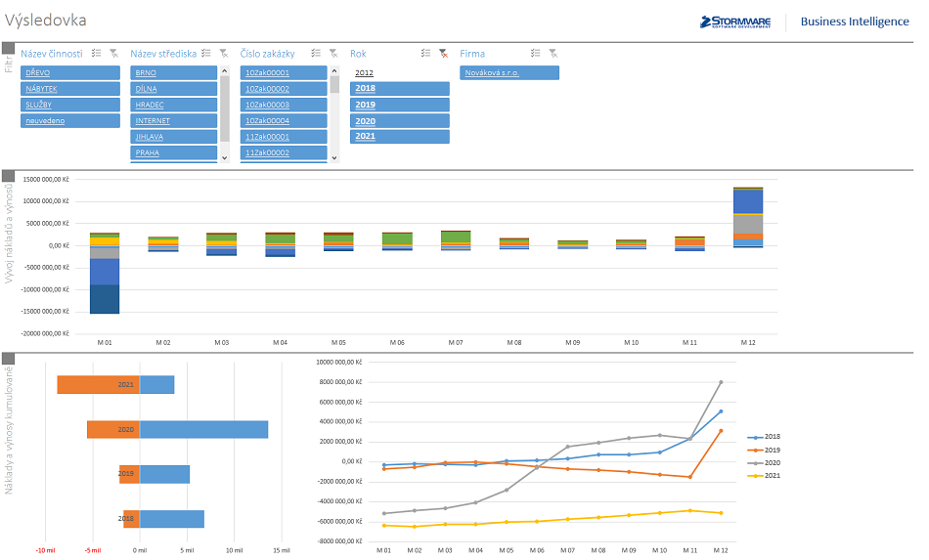Select order 10Zak00004

coord(284,121)
